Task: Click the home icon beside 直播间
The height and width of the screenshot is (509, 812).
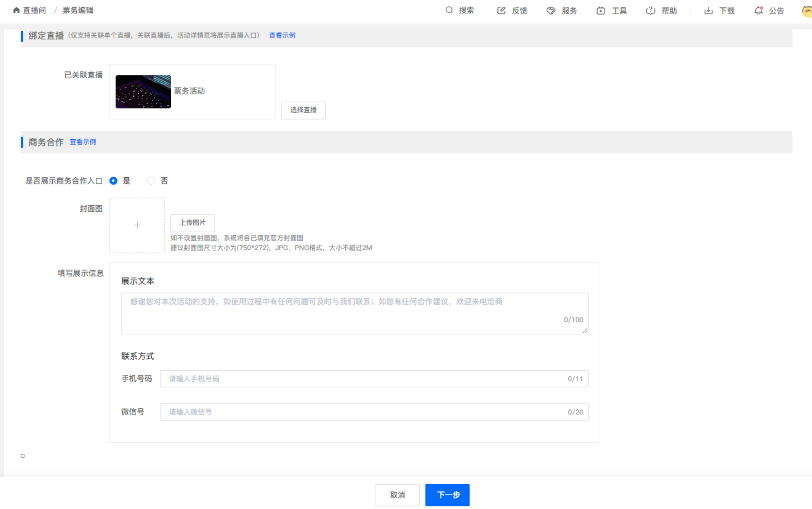Action: click(x=17, y=10)
